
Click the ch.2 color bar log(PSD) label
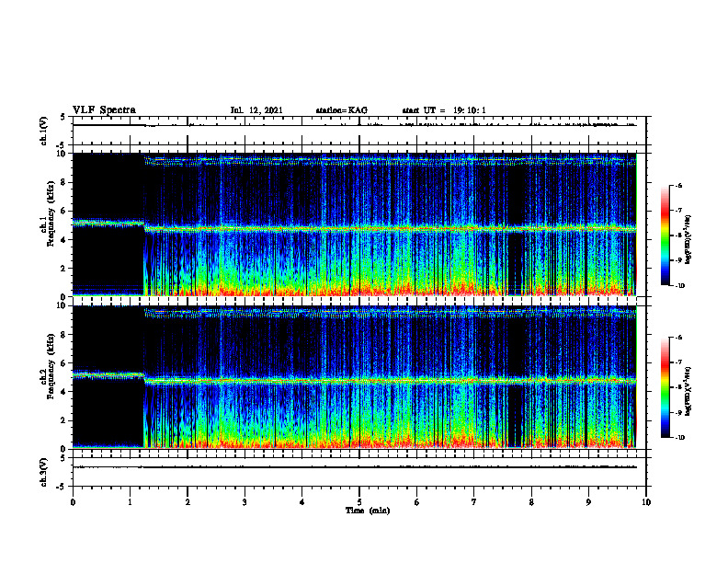pos(688,391)
